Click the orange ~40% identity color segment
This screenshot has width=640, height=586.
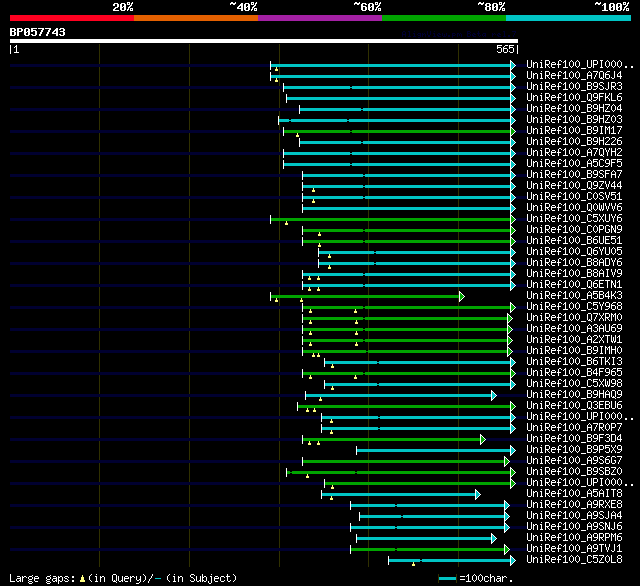(x=196, y=18)
